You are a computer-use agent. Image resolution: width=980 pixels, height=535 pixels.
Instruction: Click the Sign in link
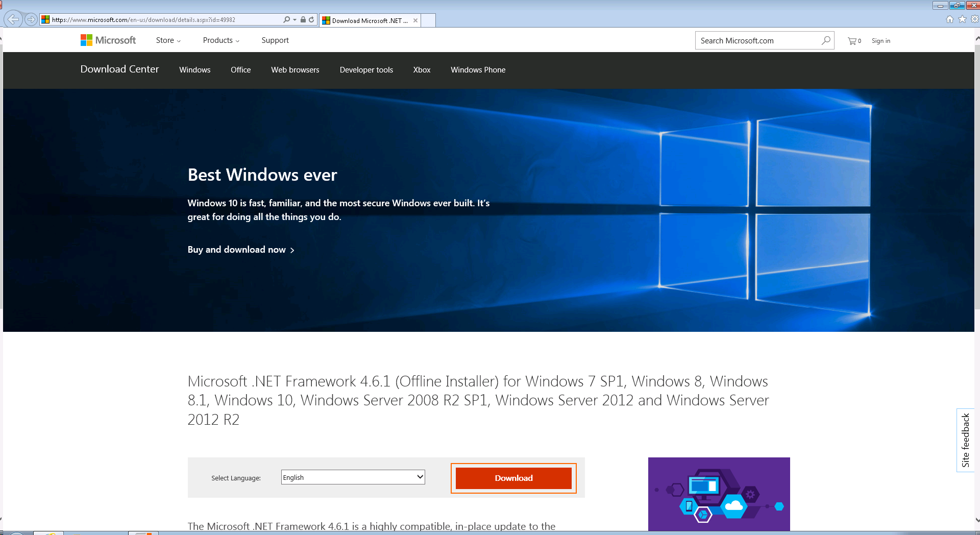tap(881, 41)
